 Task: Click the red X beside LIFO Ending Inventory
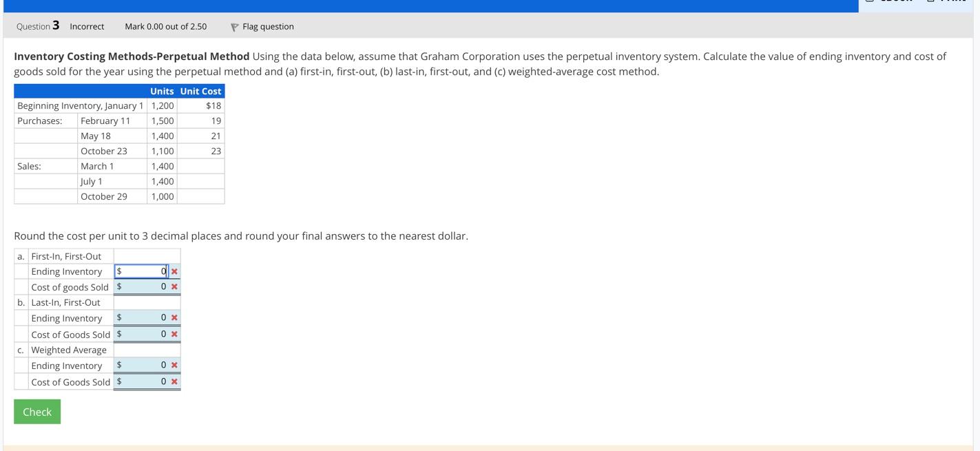coord(173,317)
